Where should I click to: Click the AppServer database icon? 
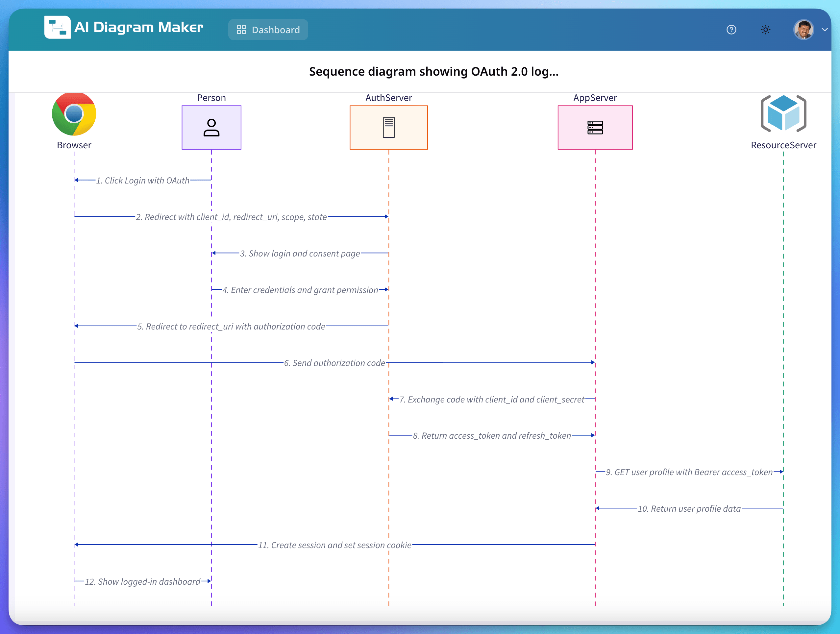(x=595, y=127)
